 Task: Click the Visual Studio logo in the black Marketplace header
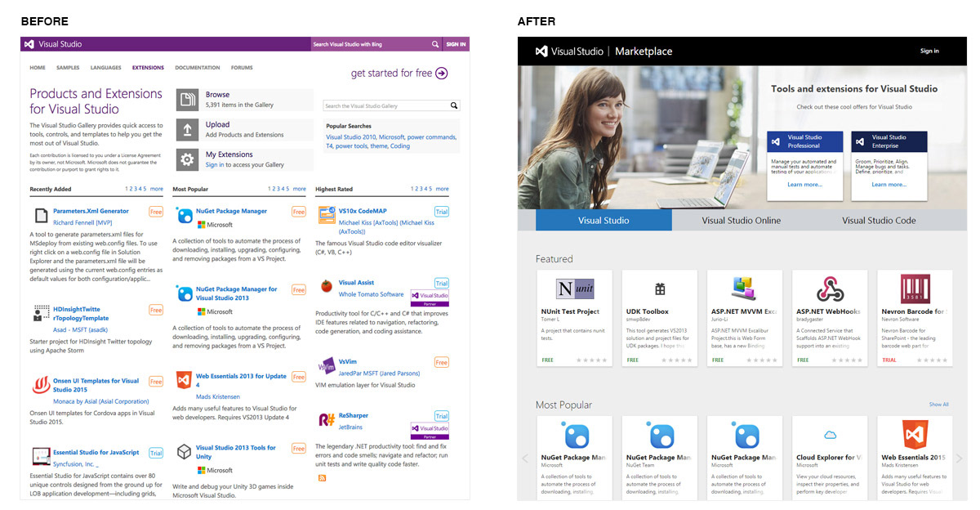[541, 51]
